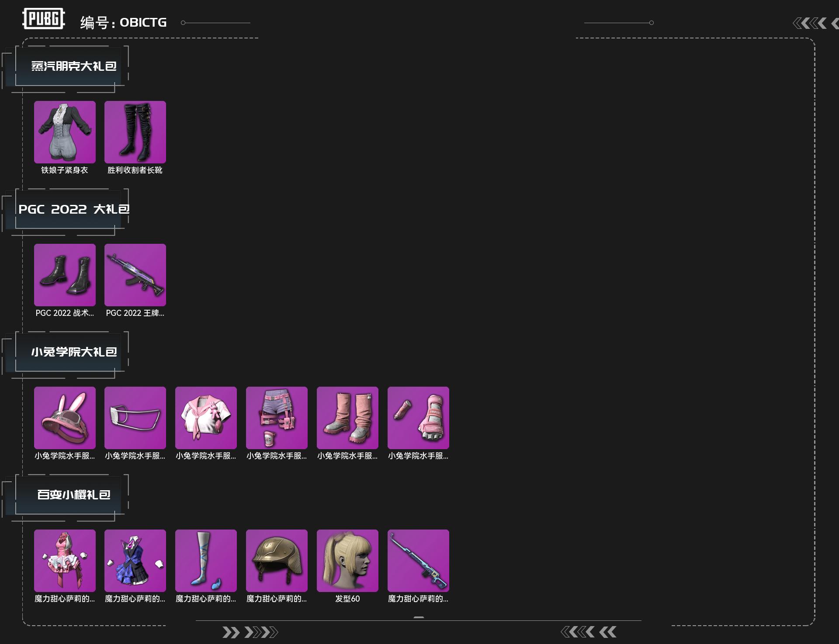Select the purple shorts with holster item
Image resolution: width=839 pixels, height=644 pixels.
[x=277, y=418]
